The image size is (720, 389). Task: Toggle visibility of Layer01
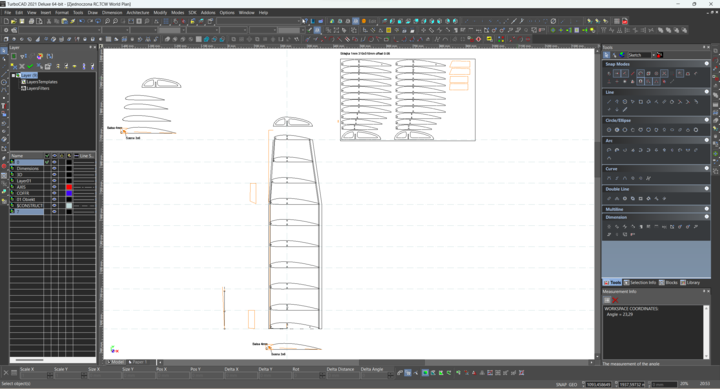click(x=54, y=181)
